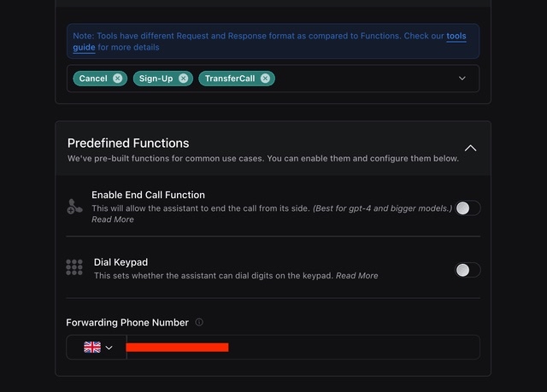Enable the Dial Keypad switch
The image size is (547, 392).
click(468, 270)
